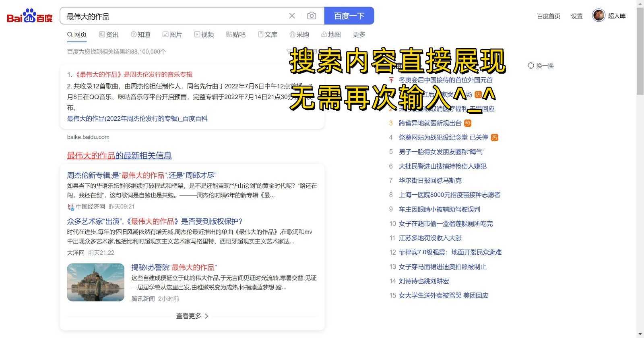Open hot topic 刘诗诗也跳刘畊宏

click(x=423, y=281)
